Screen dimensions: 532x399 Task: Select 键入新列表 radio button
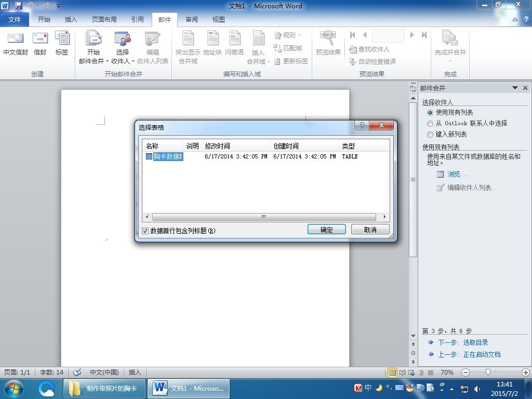coord(430,135)
